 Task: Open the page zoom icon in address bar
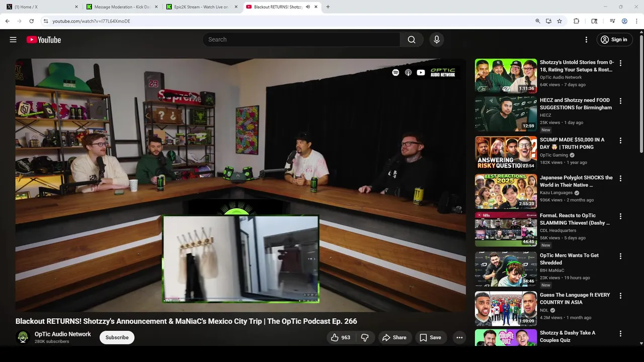538,21
